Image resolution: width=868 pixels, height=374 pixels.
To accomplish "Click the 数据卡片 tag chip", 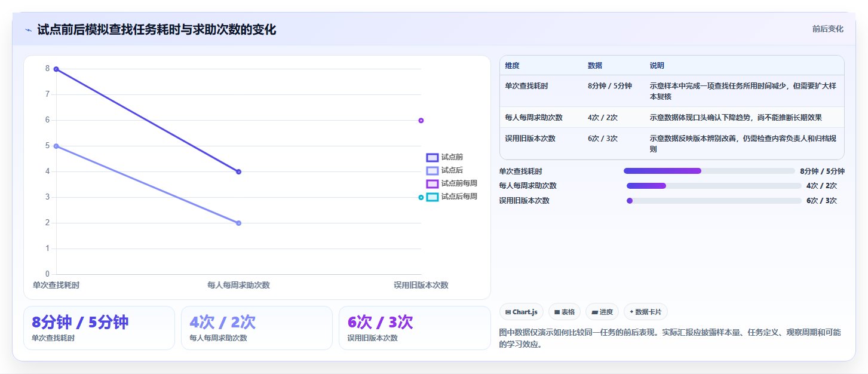I will [x=646, y=312].
